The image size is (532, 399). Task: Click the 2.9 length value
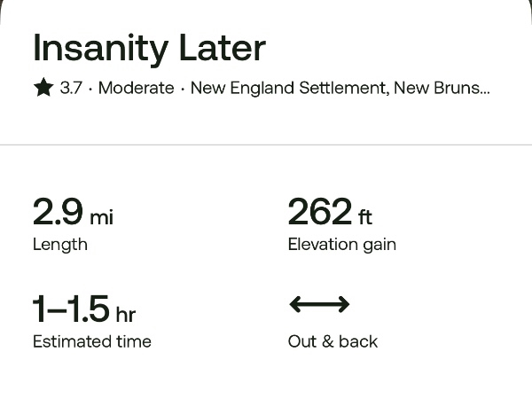[58, 213]
